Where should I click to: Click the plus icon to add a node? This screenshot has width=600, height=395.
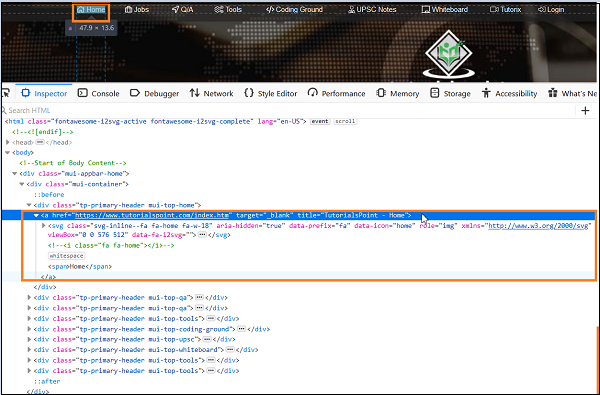585,111
